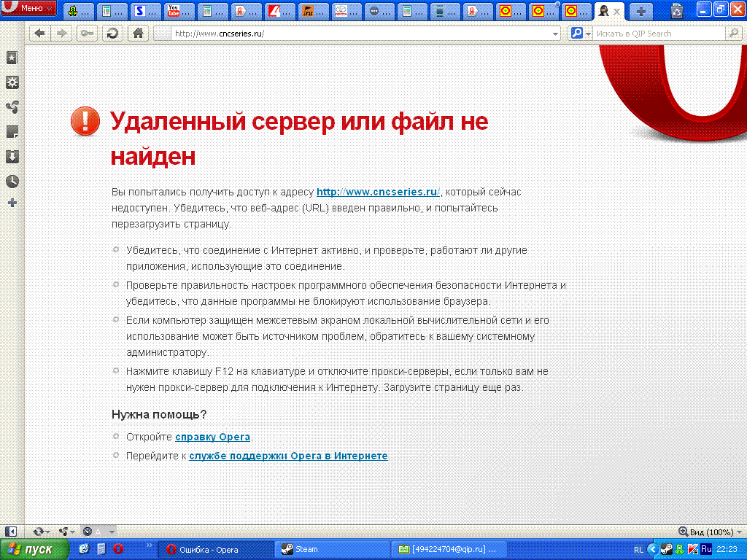Image resolution: width=747 pixels, height=560 pixels.
Task: Switch to the blue S tab
Action: coord(145,11)
